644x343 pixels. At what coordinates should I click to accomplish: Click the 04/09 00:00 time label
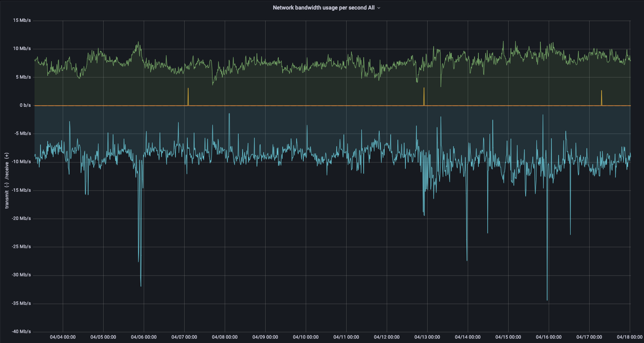[x=265, y=337]
